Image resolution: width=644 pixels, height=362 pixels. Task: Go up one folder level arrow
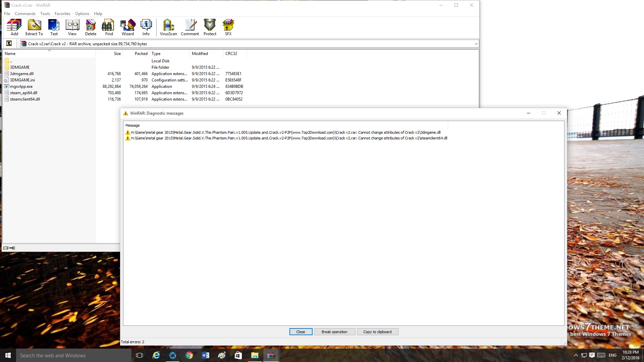pos(9,44)
